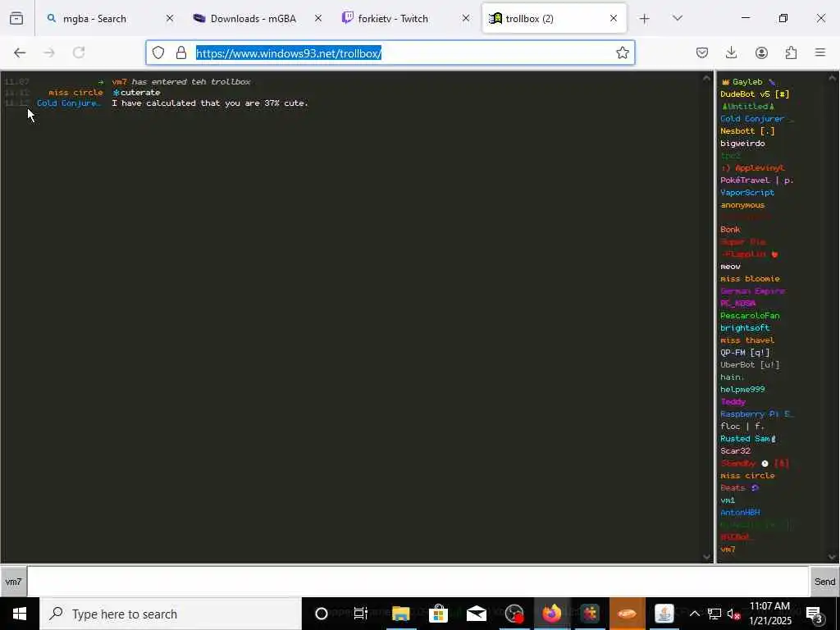Click the vm7 nickname button beside the input
Screen dimensions: 840x630
[13, 582]
